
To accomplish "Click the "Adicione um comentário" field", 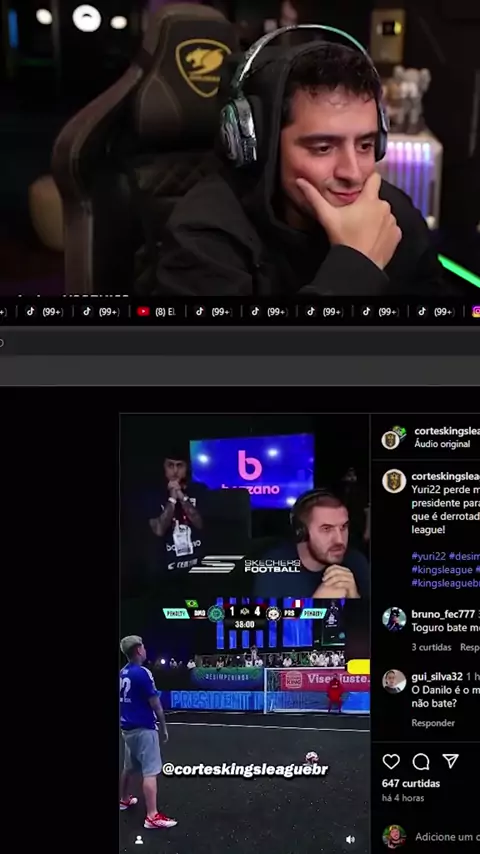I will [x=447, y=837].
